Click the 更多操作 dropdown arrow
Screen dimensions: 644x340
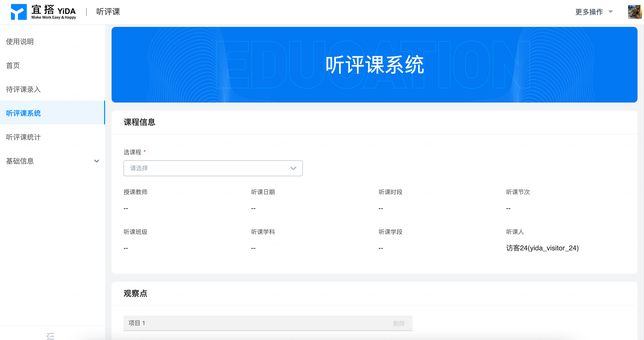point(610,12)
